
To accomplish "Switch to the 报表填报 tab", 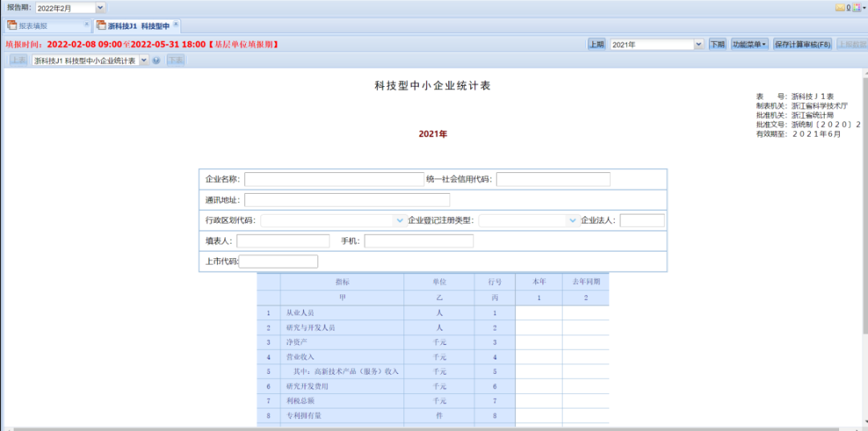I will click(47, 26).
